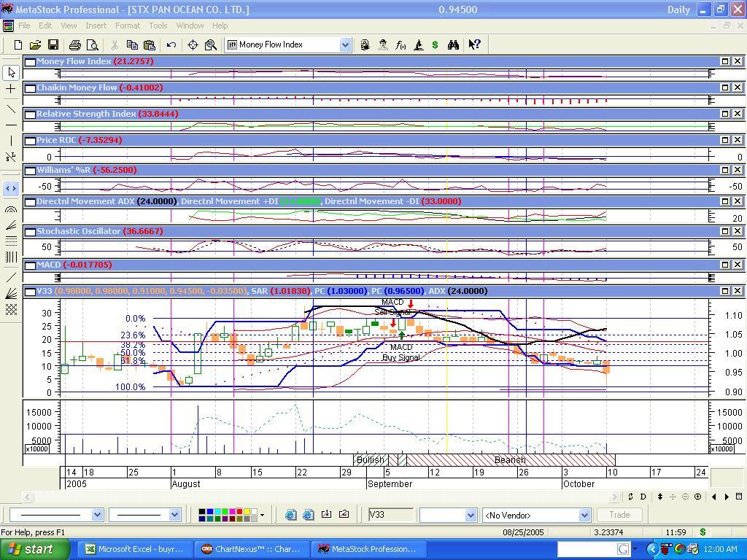This screenshot has width=747, height=560.
Task: Undo the last action with the toolbar arrow
Action: point(171,44)
